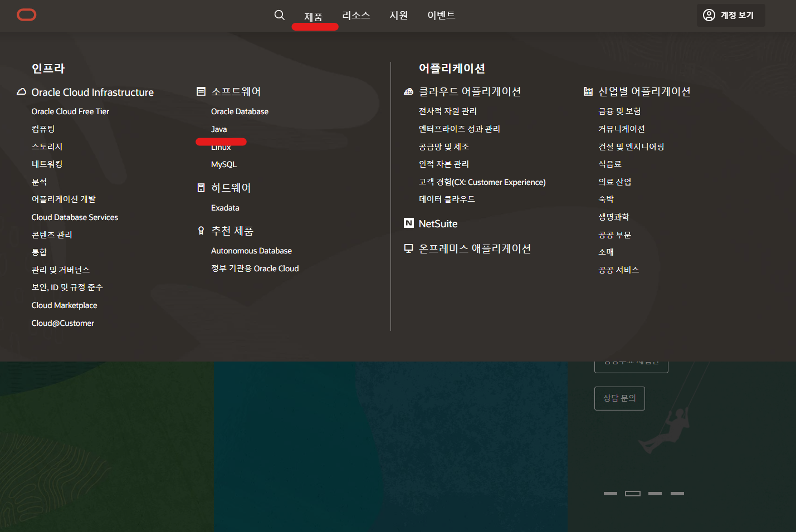Click the 하드웨어 section icon
796x532 pixels.
[x=201, y=188]
